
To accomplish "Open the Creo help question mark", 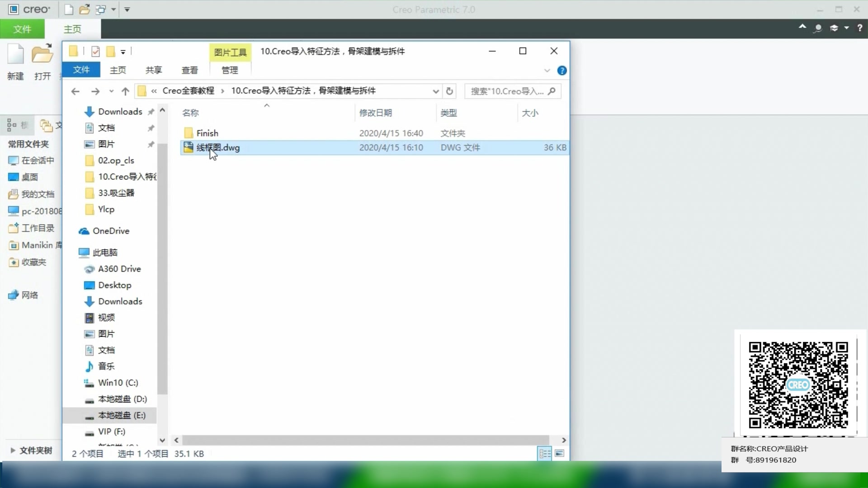I will tap(860, 28).
